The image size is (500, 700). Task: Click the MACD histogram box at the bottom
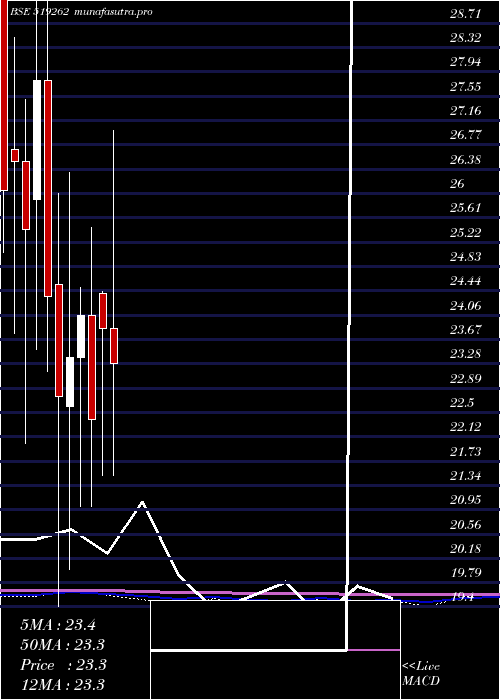275,650
